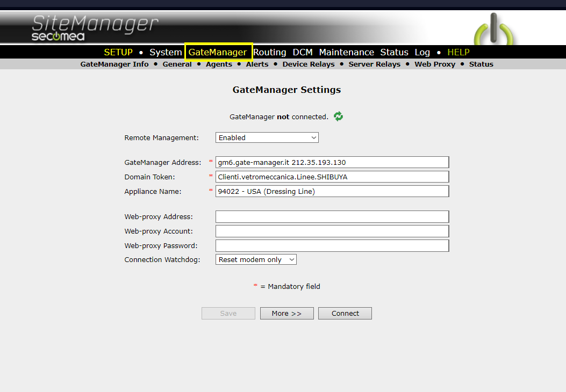
Task: Go to Device Relays submenu
Action: pyautogui.click(x=309, y=64)
